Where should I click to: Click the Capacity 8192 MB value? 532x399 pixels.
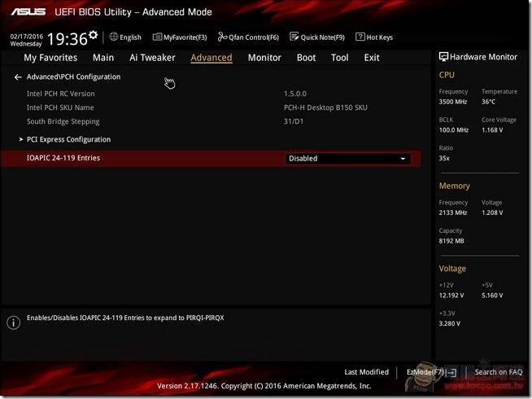click(451, 241)
